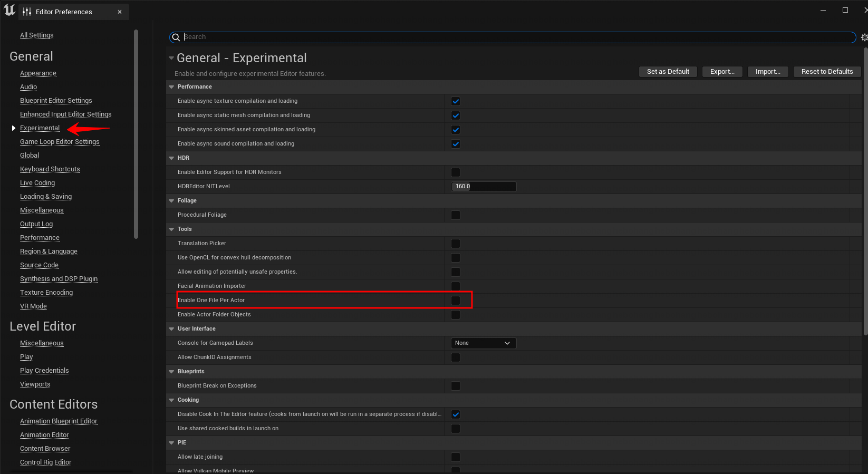Open Level Editor Play settings
This screenshot has width=868, height=474.
pos(26,357)
